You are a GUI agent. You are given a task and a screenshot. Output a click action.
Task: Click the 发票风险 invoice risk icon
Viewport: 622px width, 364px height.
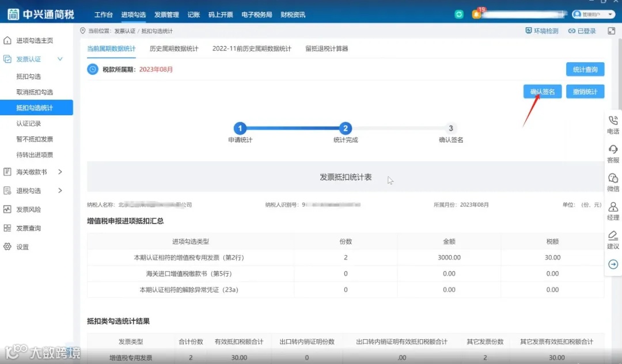point(36,209)
